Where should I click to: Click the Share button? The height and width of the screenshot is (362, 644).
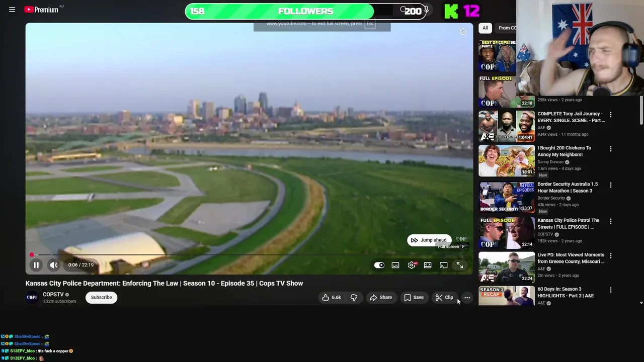click(381, 298)
